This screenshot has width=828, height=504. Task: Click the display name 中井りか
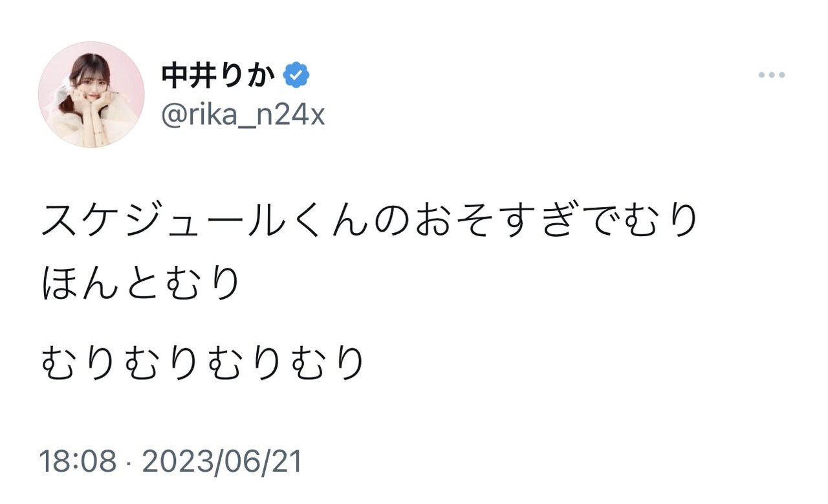coord(219,77)
